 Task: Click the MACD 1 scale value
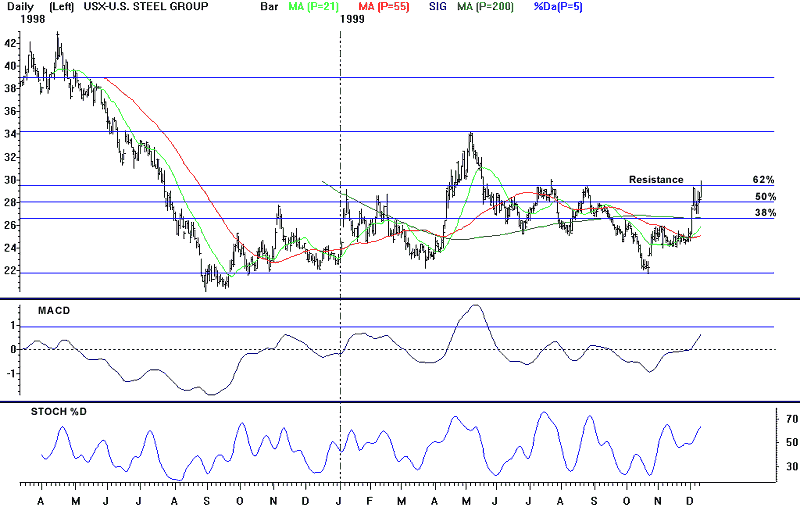coord(12,326)
